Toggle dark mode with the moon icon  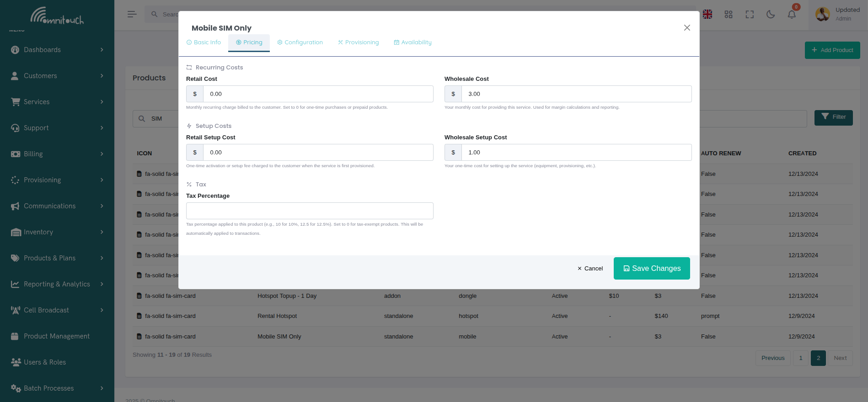click(771, 15)
